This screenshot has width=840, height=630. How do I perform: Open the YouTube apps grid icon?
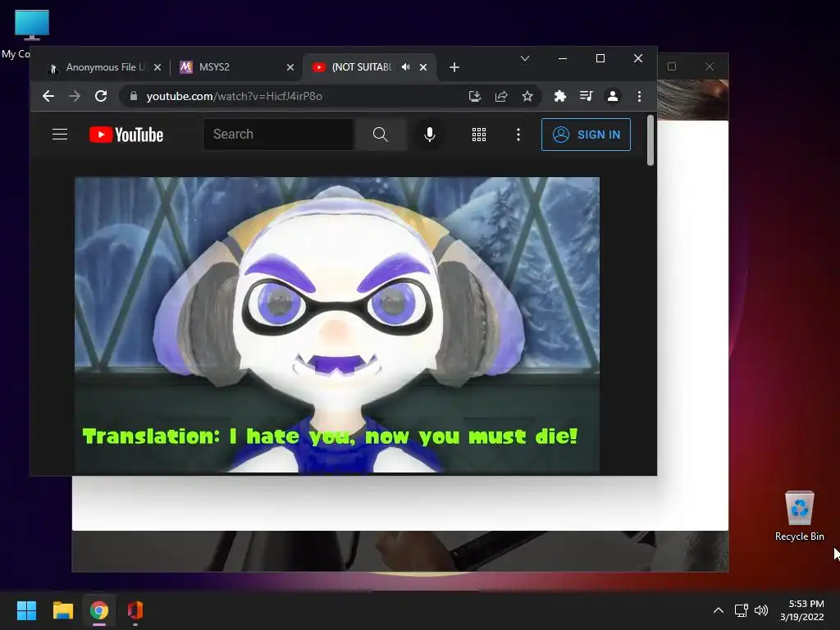pyautogui.click(x=479, y=135)
